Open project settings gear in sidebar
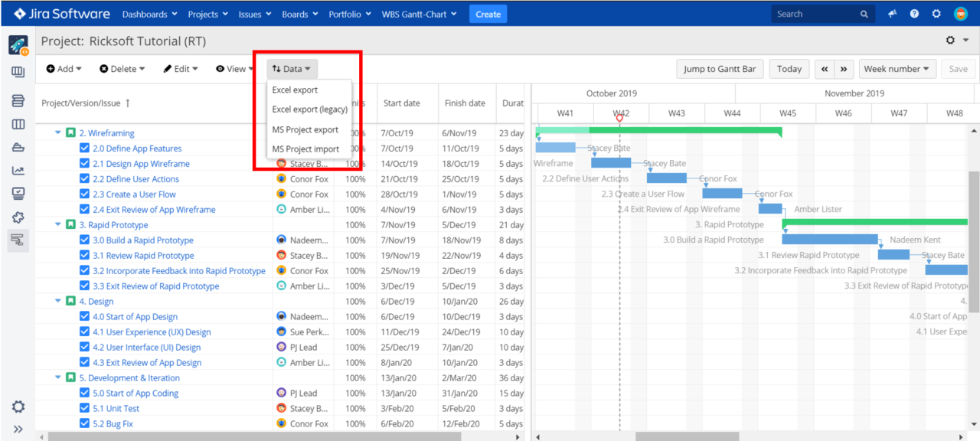 click(x=18, y=407)
